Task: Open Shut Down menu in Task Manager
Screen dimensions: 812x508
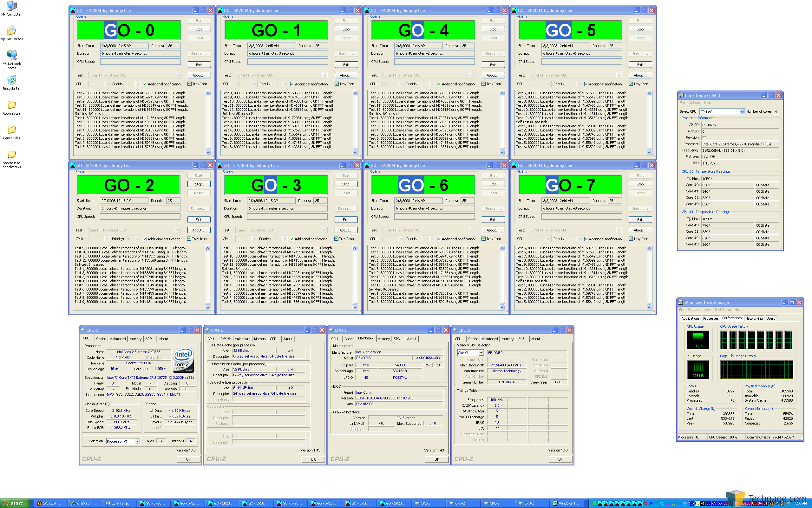Action: (723, 310)
